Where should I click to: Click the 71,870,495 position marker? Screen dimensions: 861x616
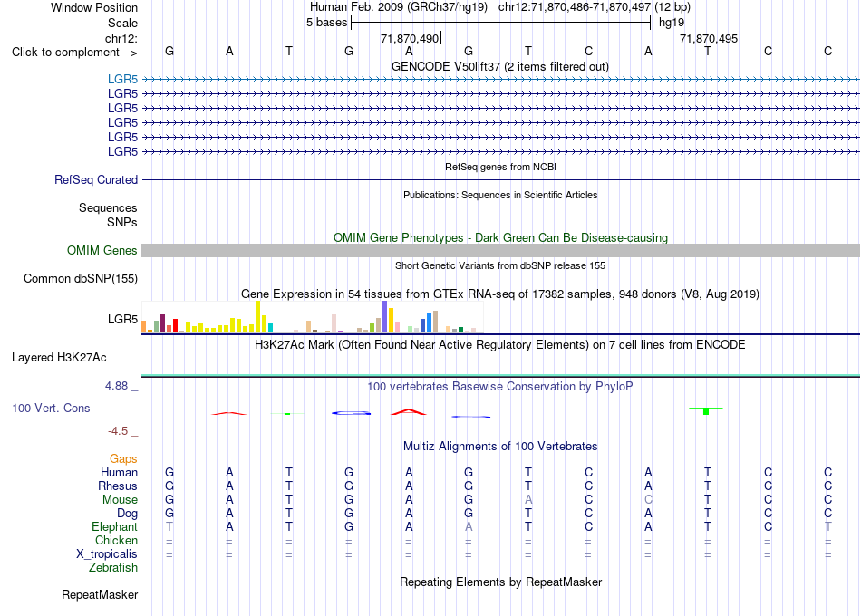(x=710, y=38)
